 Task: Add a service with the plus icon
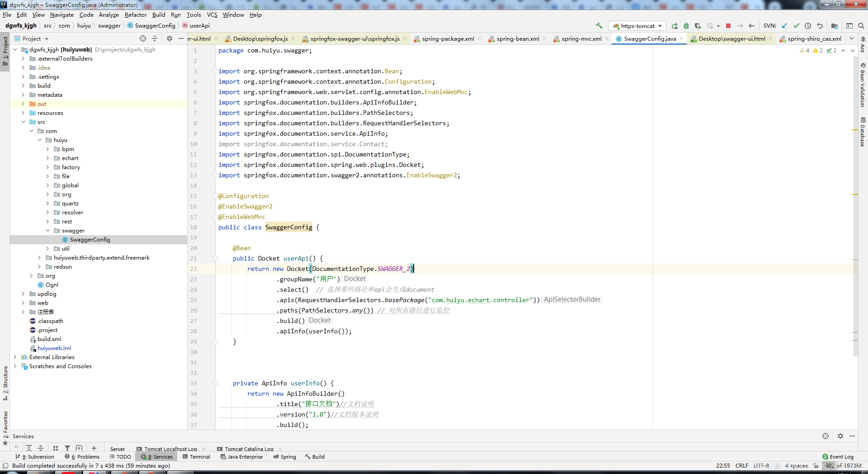coord(94,448)
